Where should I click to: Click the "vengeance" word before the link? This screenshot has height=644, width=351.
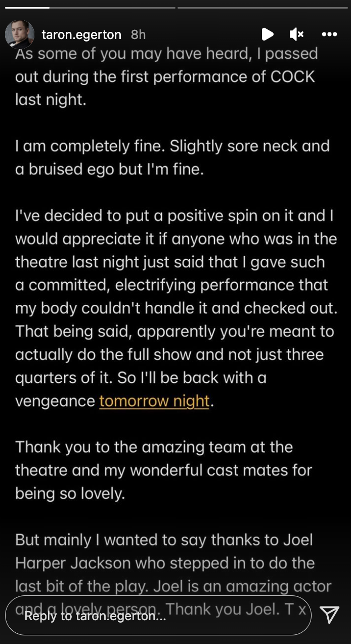(55, 401)
